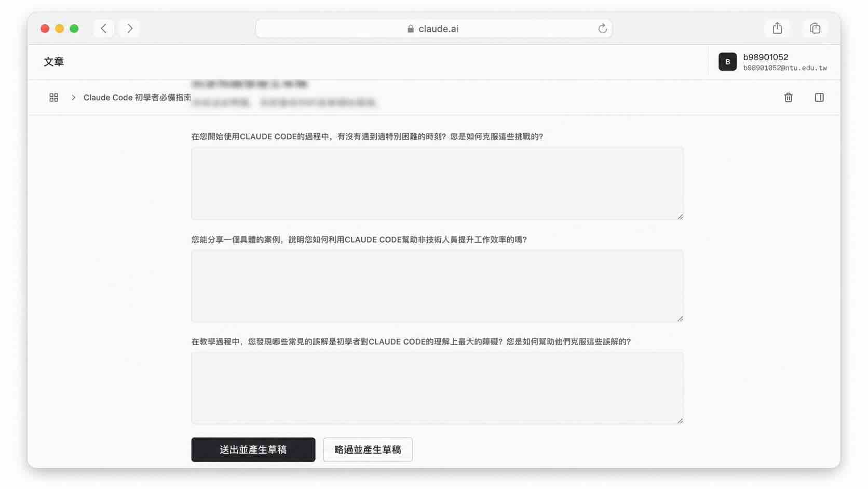Screen dimensions: 868x489
Task: Reload the page with refresh icon
Action: pyautogui.click(x=602, y=29)
